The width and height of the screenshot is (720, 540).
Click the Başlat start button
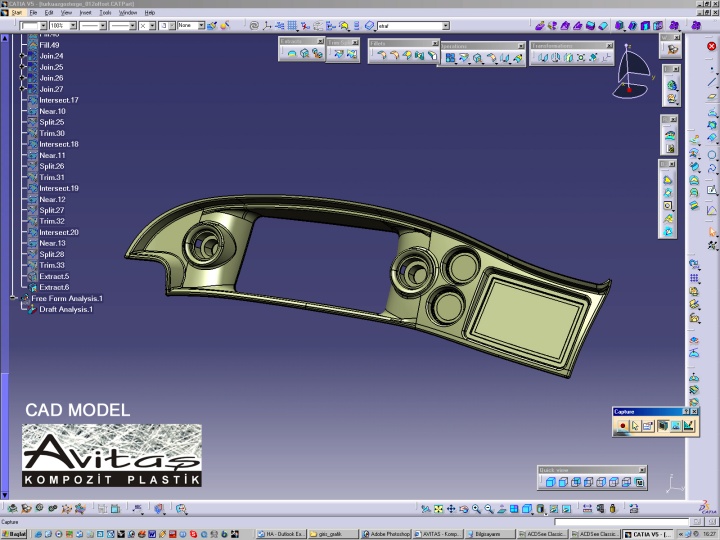[15, 534]
